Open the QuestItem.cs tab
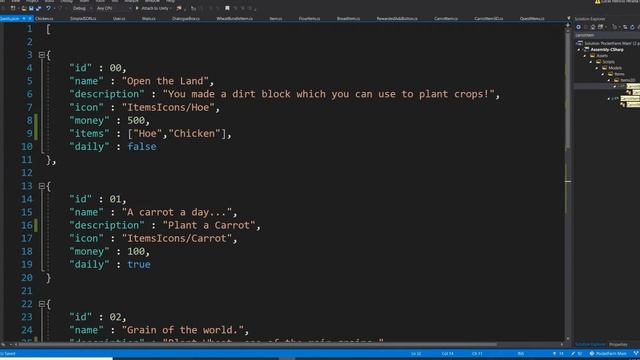 [532, 19]
